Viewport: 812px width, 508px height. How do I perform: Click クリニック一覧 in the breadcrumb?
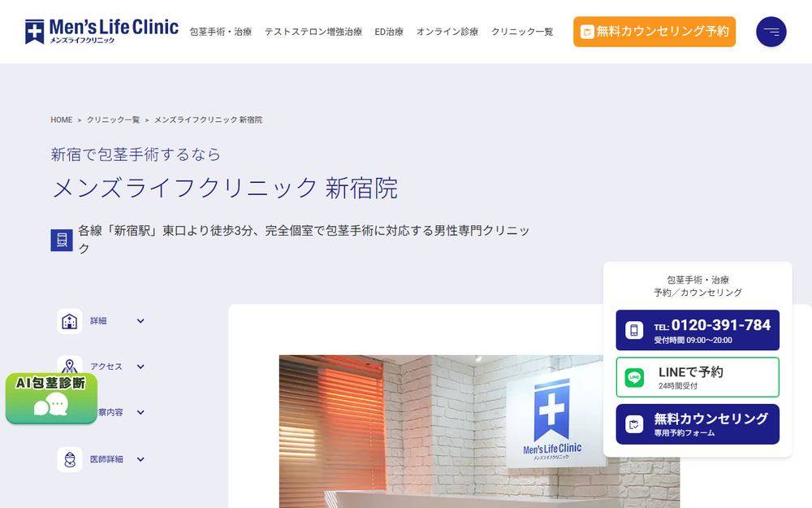point(113,119)
